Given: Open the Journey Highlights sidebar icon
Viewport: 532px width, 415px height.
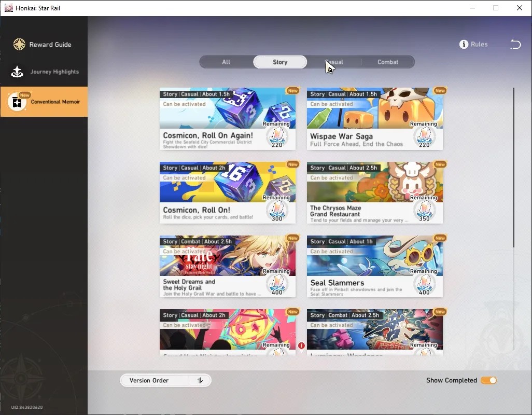Looking at the screenshot, I should 17,72.
